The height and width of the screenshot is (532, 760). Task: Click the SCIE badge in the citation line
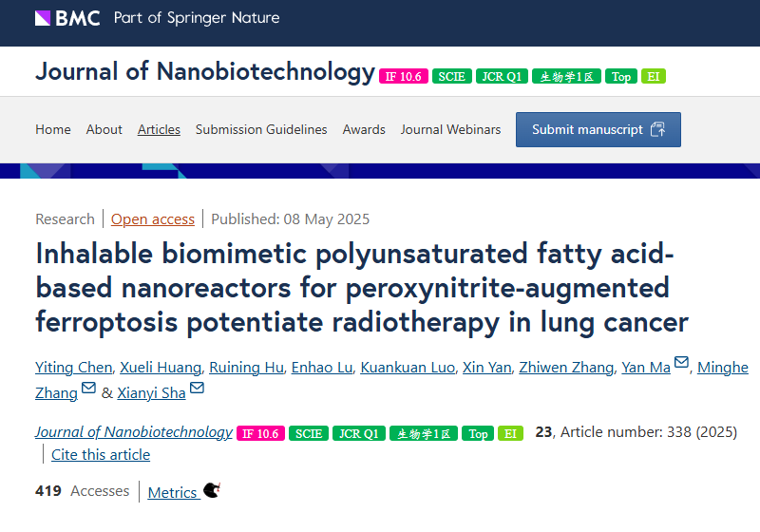tap(309, 433)
